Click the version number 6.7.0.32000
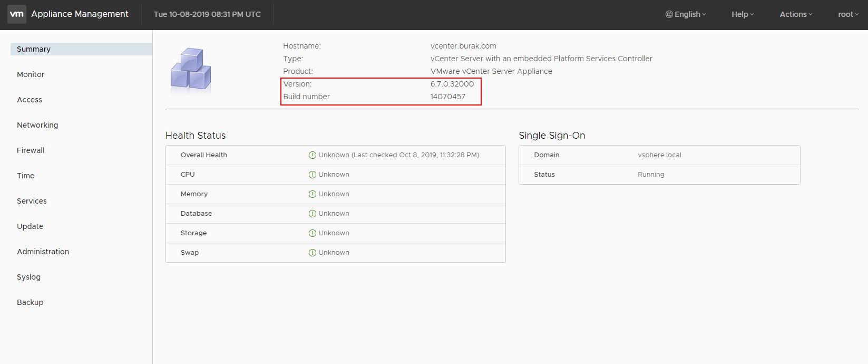This screenshot has width=868, height=364. [452, 84]
